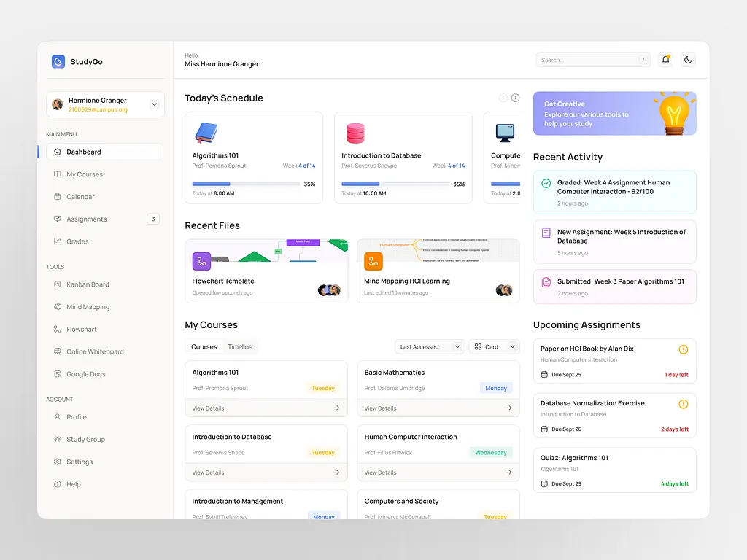View Details for Human Computer Interaction course
Image resolution: width=747 pixels, height=560 pixels.
[x=438, y=472]
